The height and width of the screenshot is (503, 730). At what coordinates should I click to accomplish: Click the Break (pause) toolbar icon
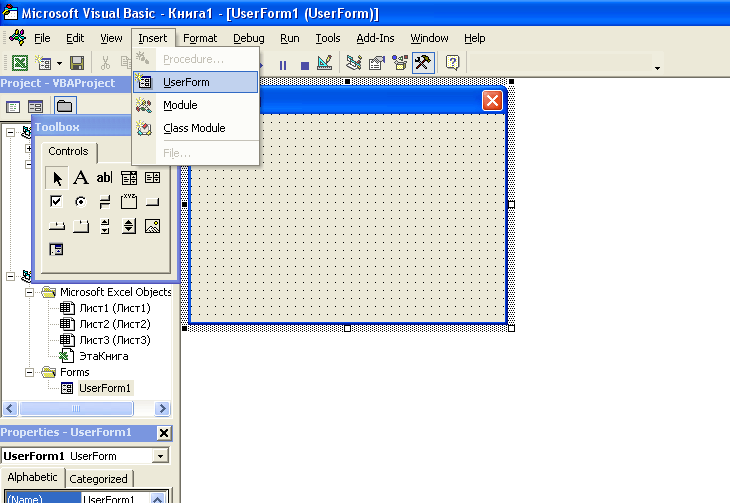pos(283,65)
